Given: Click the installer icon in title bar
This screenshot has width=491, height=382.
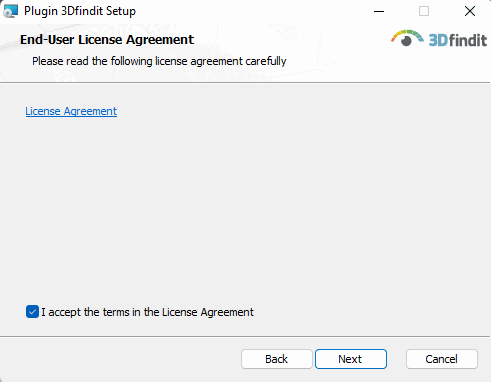Looking at the screenshot, I should [x=10, y=11].
